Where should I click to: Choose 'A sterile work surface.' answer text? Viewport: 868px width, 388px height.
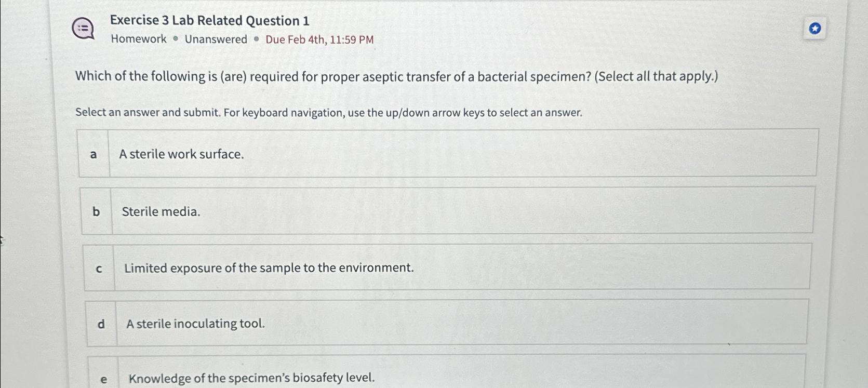(181, 154)
